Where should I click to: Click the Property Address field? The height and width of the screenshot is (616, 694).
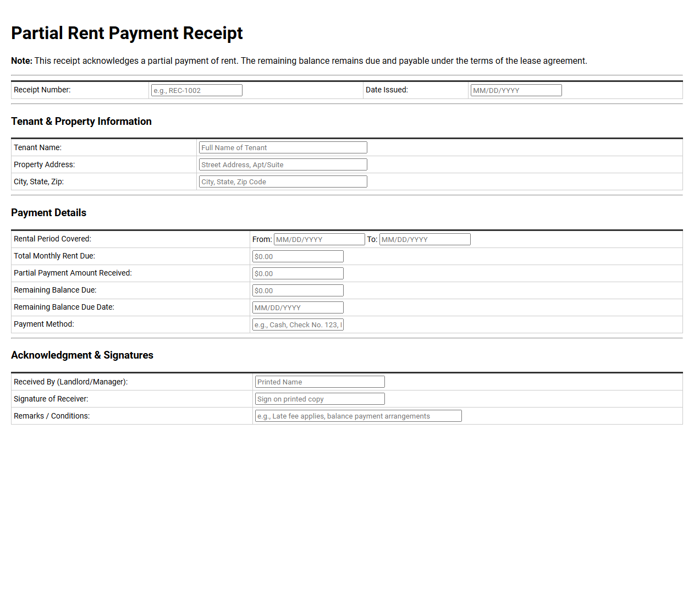click(x=283, y=164)
